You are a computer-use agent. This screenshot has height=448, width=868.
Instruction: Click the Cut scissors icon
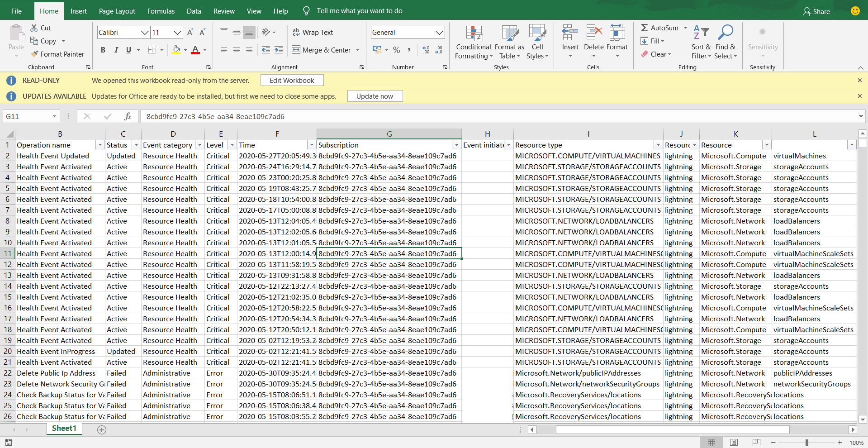click(x=34, y=28)
